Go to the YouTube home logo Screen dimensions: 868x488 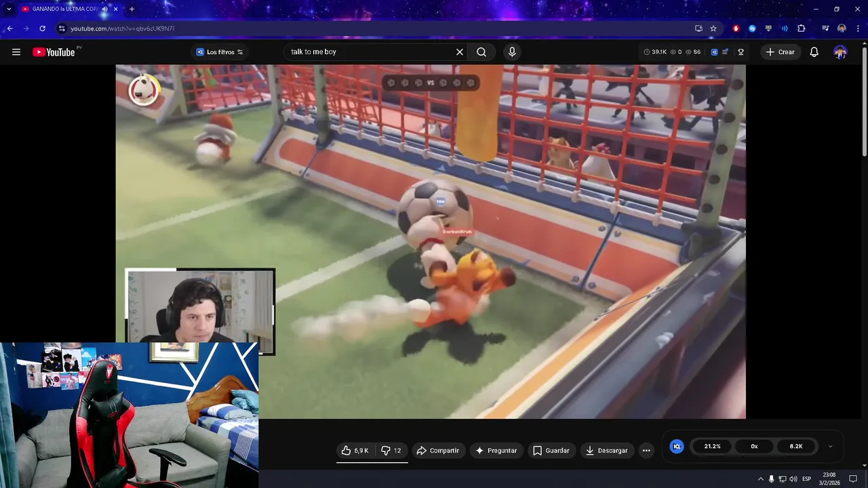pyautogui.click(x=54, y=52)
